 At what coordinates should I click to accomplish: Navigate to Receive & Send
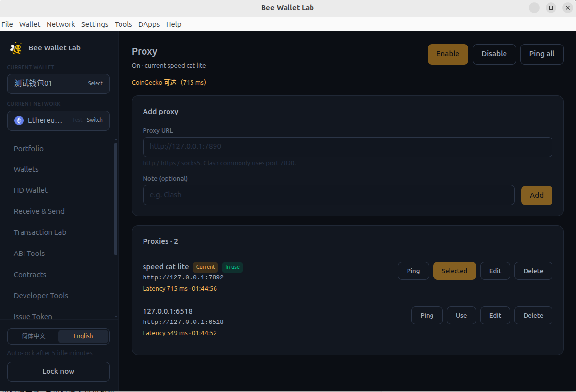coord(39,211)
